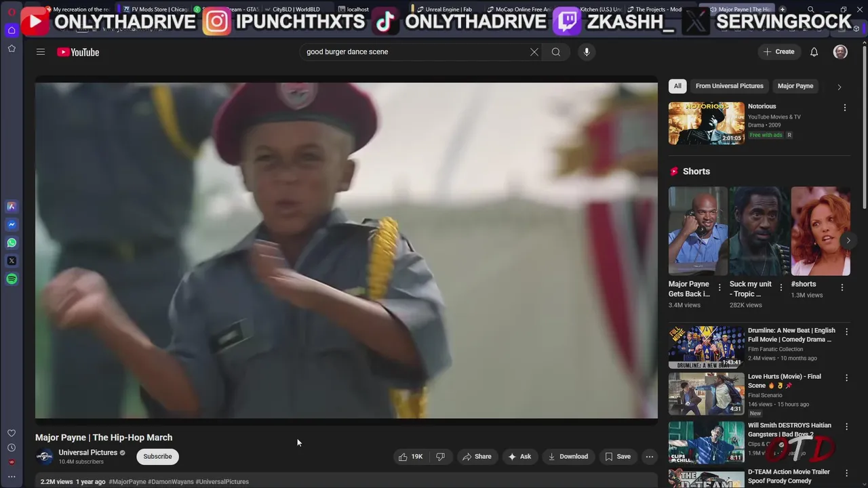The height and width of the screenshot is (488, 868).
Task: Click the Major Payne video player
Action: point(347,251)
